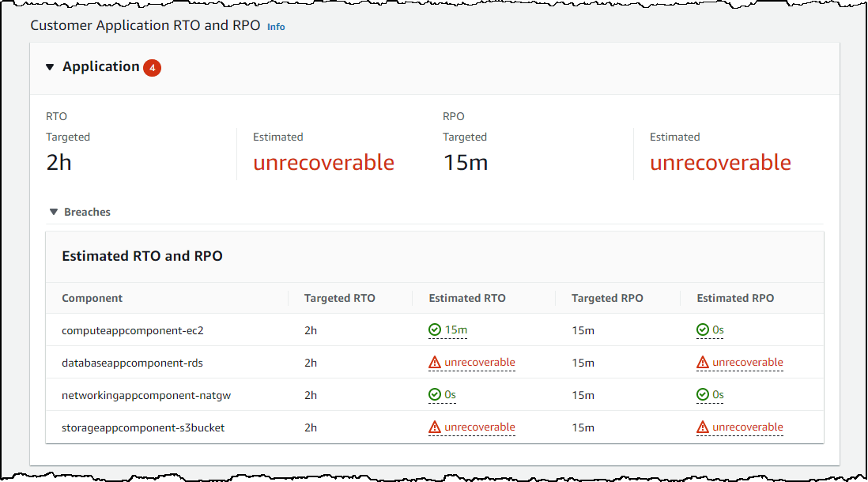Image resolution: width=868 pixels, height=482 pixels.
Task: Select the Targeted RPO column header
Action: pos(606,298)
